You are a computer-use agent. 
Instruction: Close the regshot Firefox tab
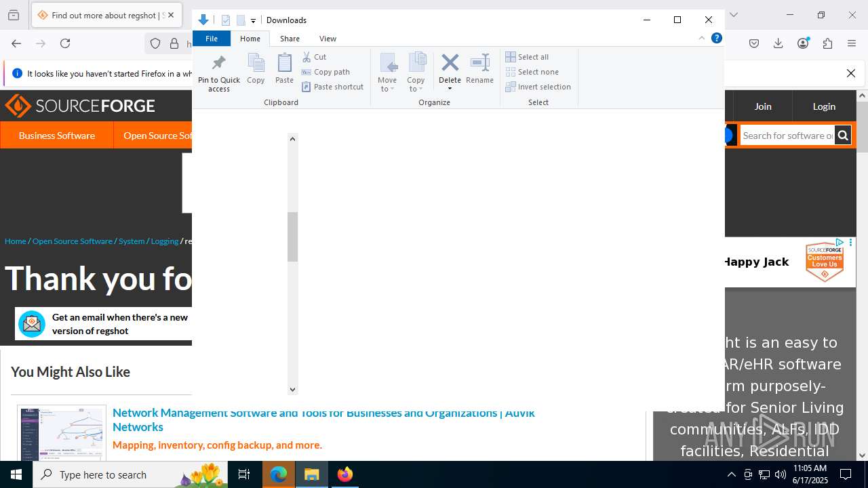(x=171, y=15)
